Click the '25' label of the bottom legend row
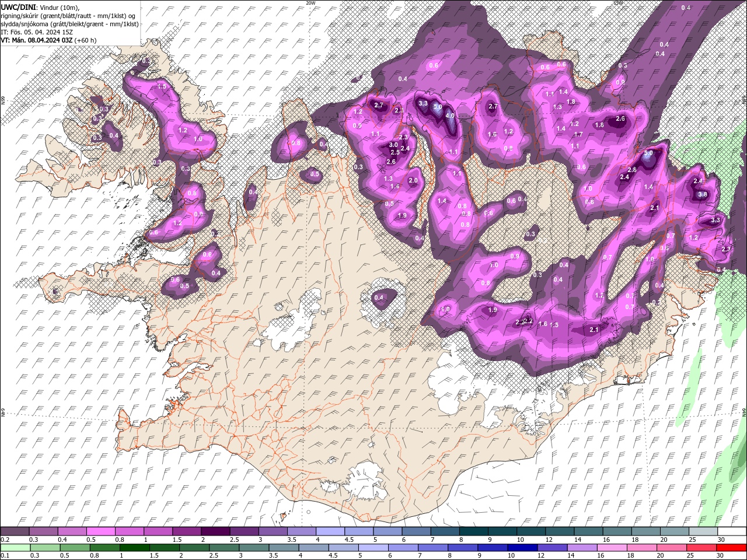This screenshot has width=747, height=560. [x=690, y=556]
